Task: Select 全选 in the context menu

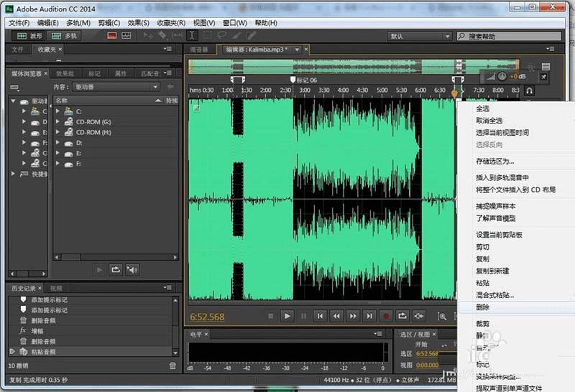Action: pyautogui.click(x=483, y=108)
